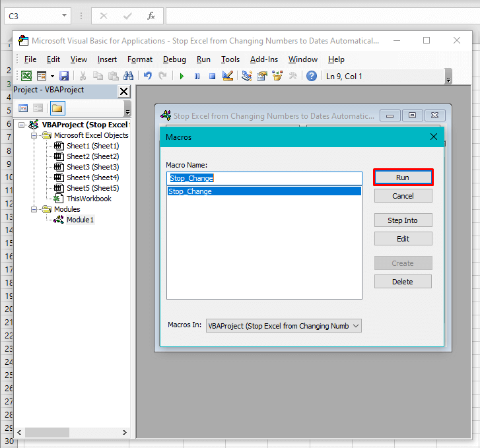Screen dimensions: 480x448
Task: Click the Copy toolbar icon
Action: coord(98,76)
